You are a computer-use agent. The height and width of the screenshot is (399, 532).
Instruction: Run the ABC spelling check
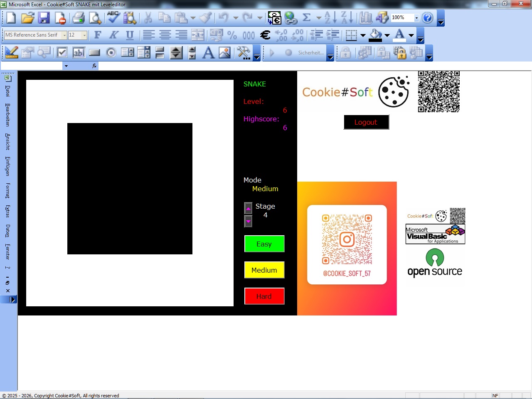coord(113,17)
